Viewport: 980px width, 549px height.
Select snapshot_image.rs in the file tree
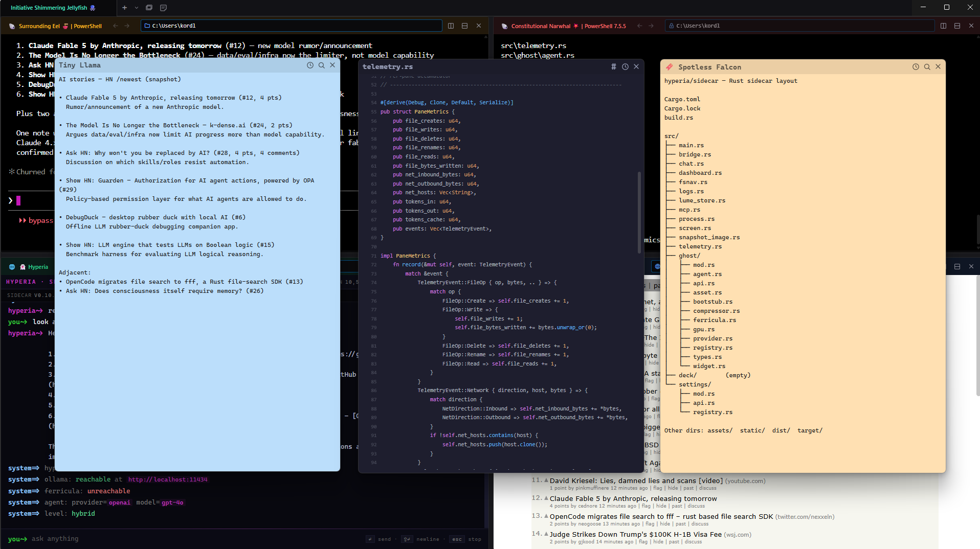pos(709,237)
